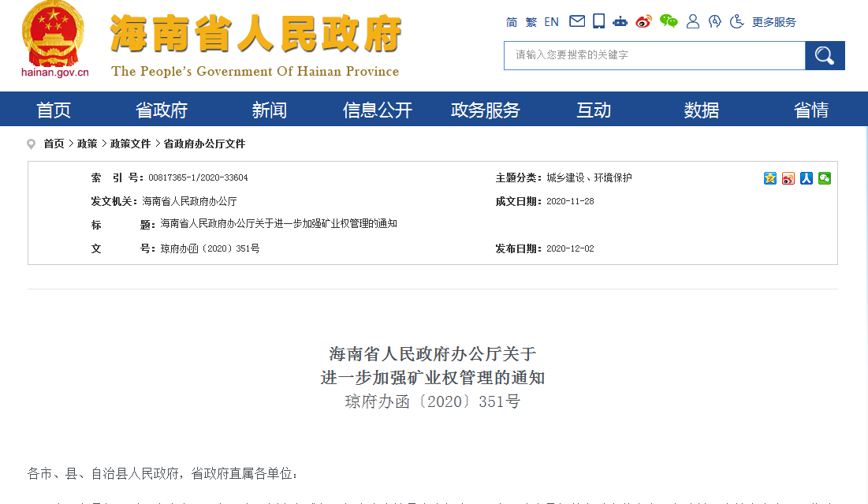Screen dimensions: 868x504
Task: Click the keyword search input field
Action: click(654, 55)
